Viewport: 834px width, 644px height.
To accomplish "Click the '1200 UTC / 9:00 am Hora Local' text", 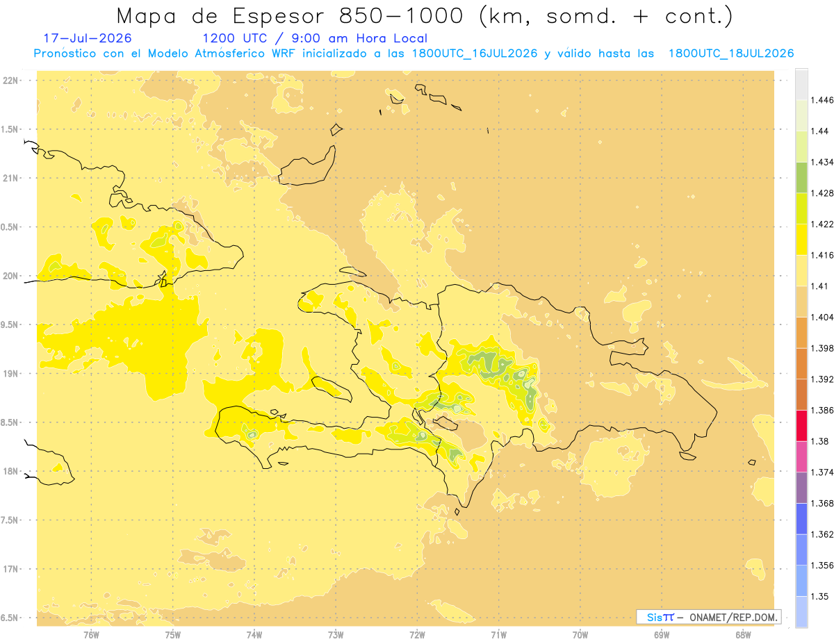I will coord(315,38).
